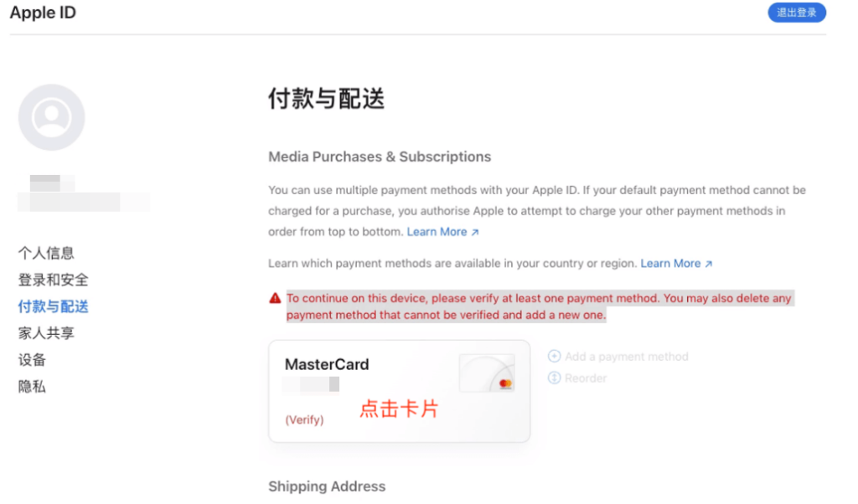Open 个人信息 in the sidebar
The height and width of the screenshot is (504, 858).
(46, 253)
